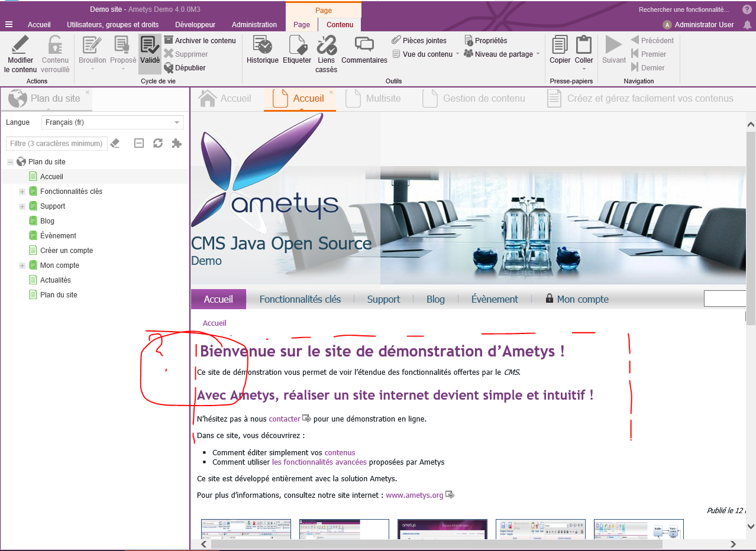Click Fonctionnalités clés in page navigation
Image resolution: width=756 pixels, height=551 pixels.
pos(300,299)
